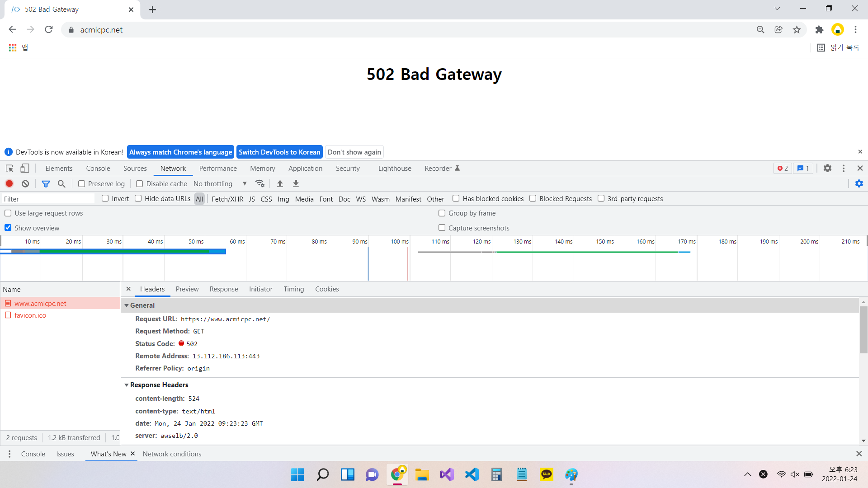Screen dimensions: 868x488
Task: Click the Filter text input field
Action: 47,199
